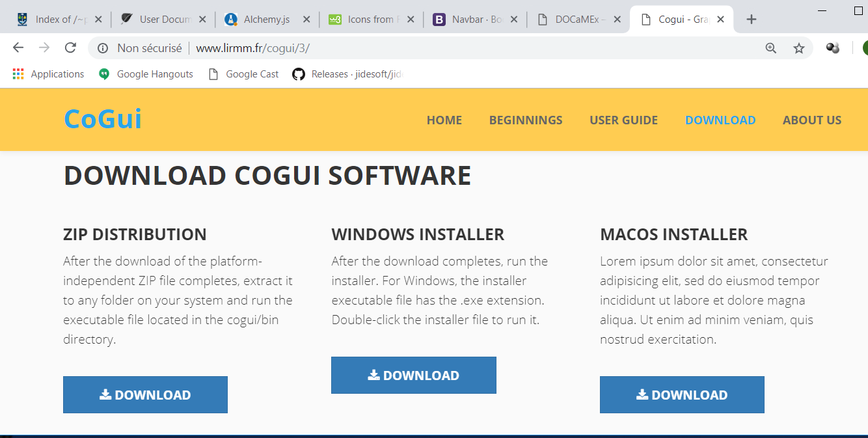This screenshot has height=438, width=868.
Task: Download the macOS installer
Action: click(x=682, y=394)
